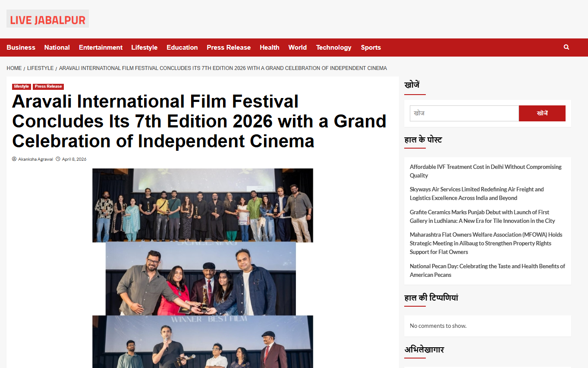The height and width of the screenshot is (368, 588).
Task: Click the red Press Release tag
Action: (48, 86)
